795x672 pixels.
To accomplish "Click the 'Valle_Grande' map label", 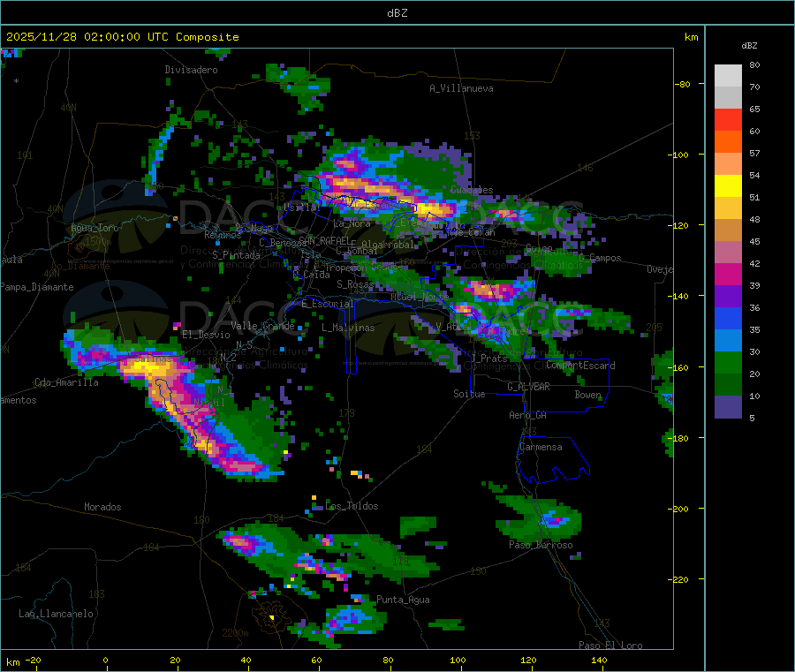I will click(262, 326).
